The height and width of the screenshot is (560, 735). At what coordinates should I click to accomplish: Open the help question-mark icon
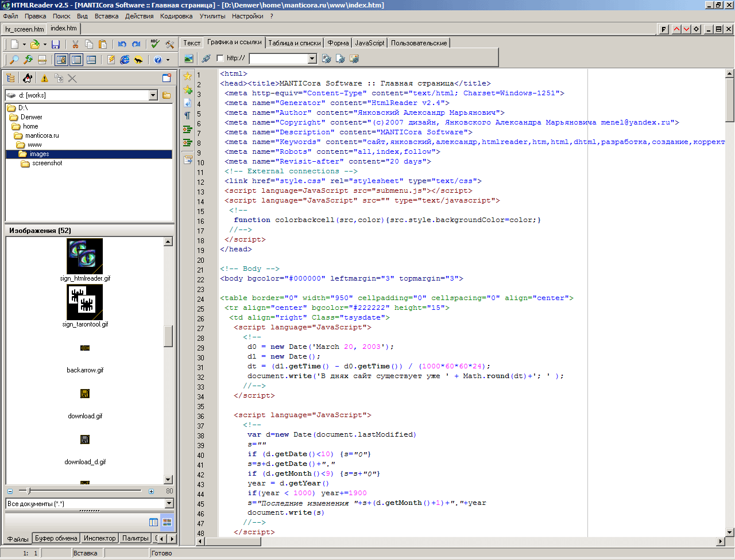[158, 60]
